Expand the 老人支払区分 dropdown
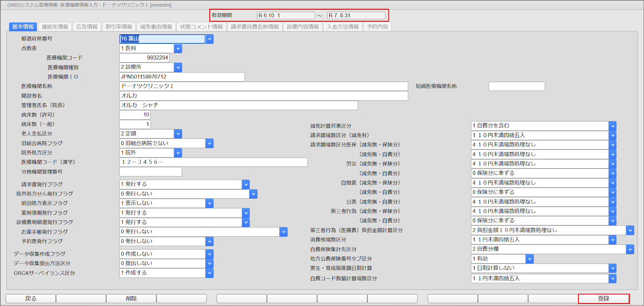 178,134
